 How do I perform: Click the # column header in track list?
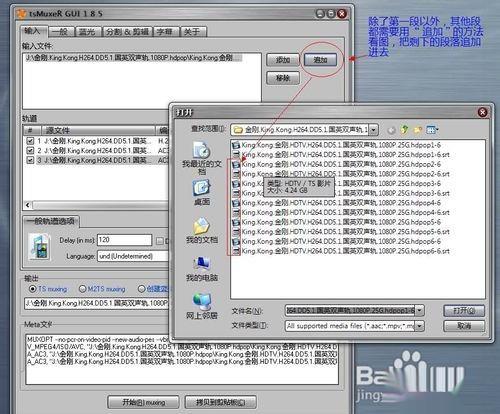(x=32, y=130)
